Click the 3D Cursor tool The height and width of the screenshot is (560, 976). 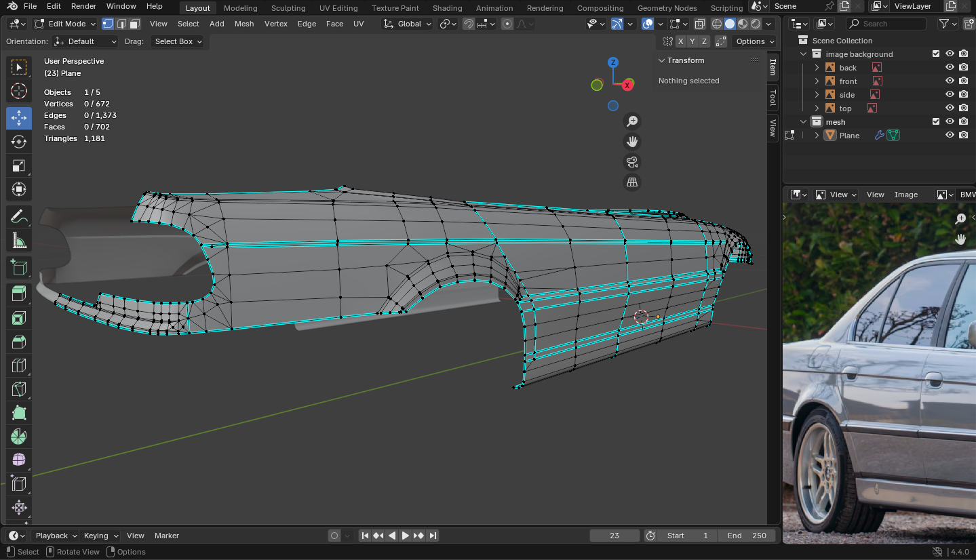tap(19, 91)
